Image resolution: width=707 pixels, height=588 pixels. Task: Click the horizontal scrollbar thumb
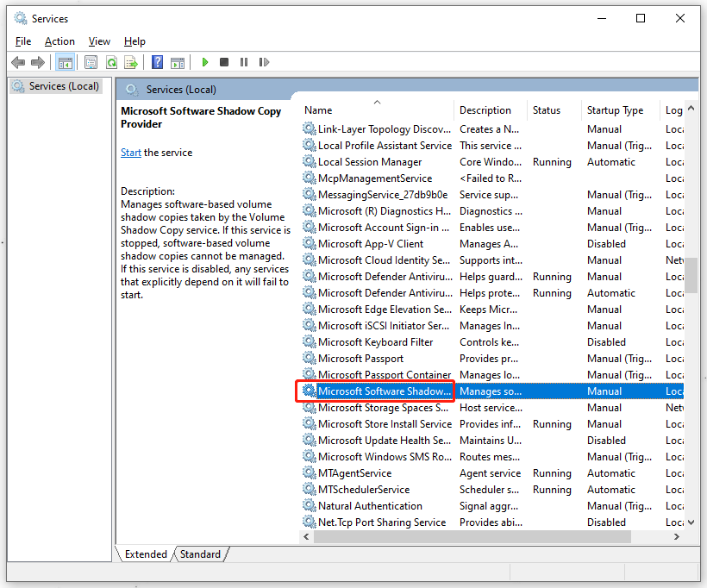pyautogui.click(x=472, y=536)
